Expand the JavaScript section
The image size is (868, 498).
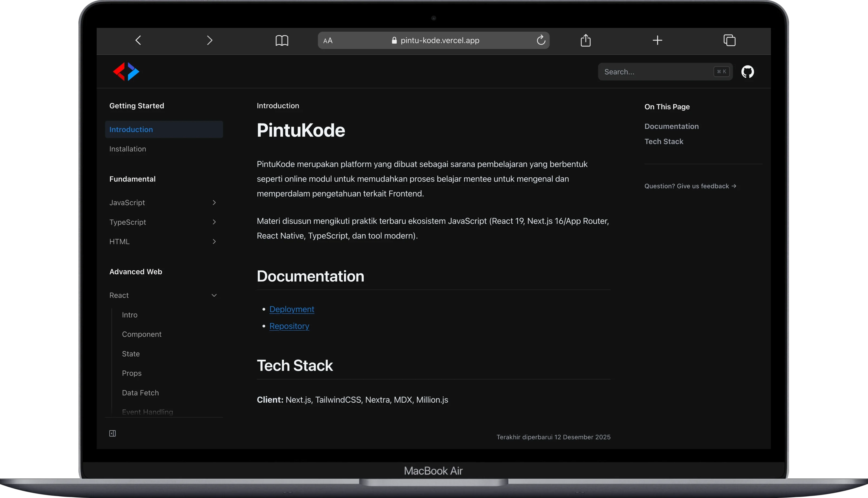[164, 202]
